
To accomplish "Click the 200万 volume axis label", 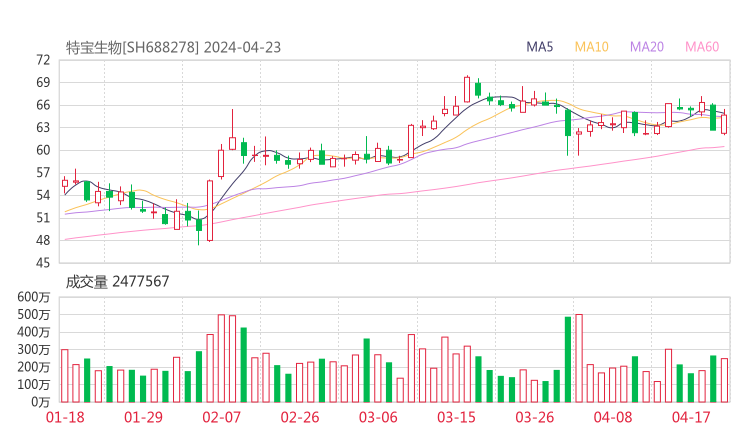I will (34, 367).
